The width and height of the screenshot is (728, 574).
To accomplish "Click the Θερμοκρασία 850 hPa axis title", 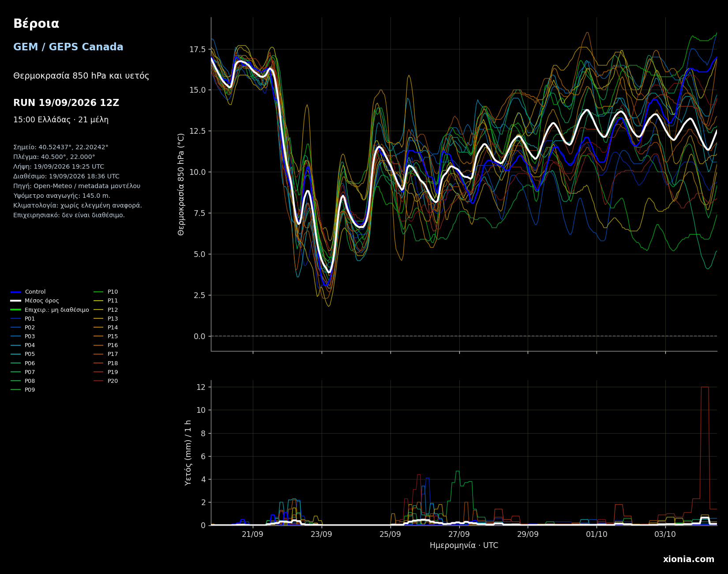I will [181, 184].
